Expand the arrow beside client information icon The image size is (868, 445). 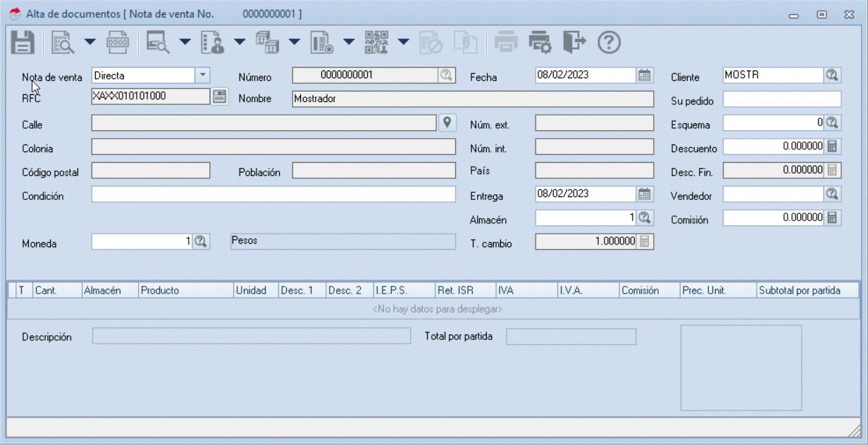[x=240, y=42]
